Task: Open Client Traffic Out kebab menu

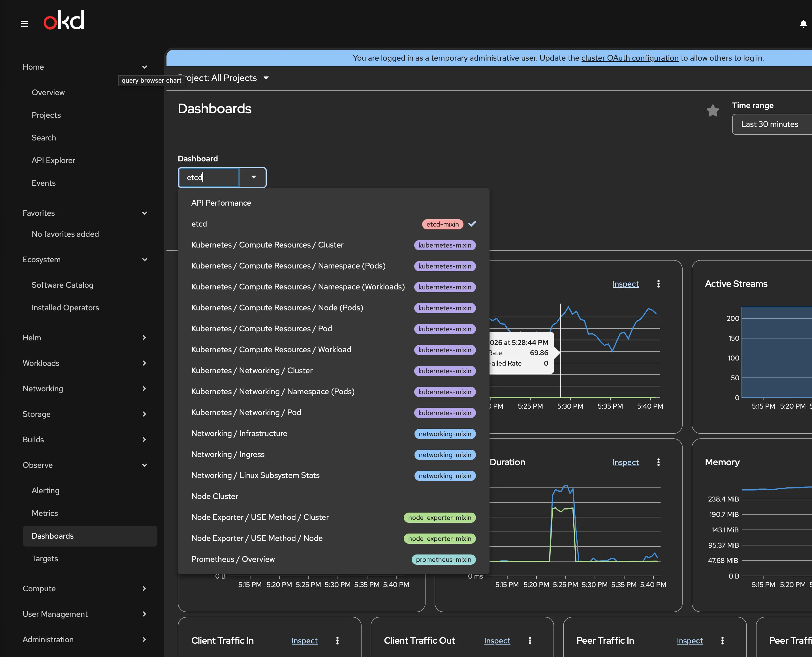Action: [530, 640]
